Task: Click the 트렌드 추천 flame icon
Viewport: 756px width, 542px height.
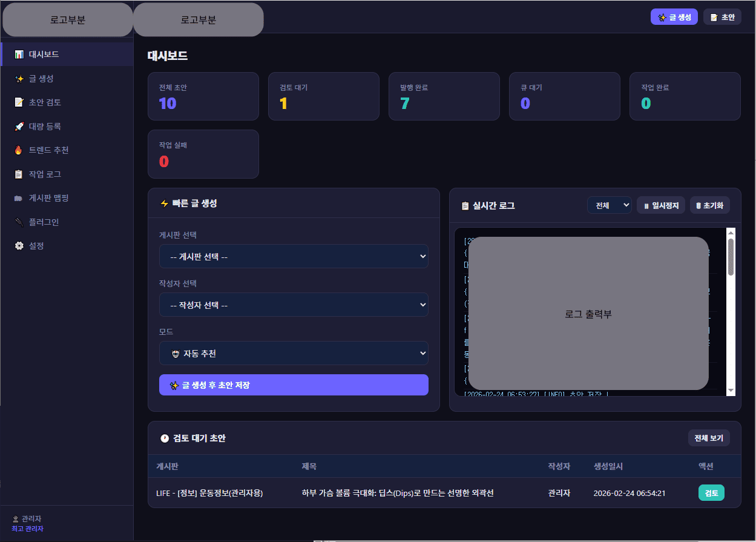Action: (21, 150)
